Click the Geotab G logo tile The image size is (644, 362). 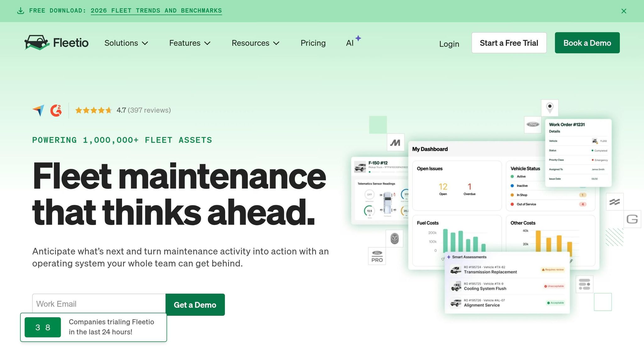[632, 219]
